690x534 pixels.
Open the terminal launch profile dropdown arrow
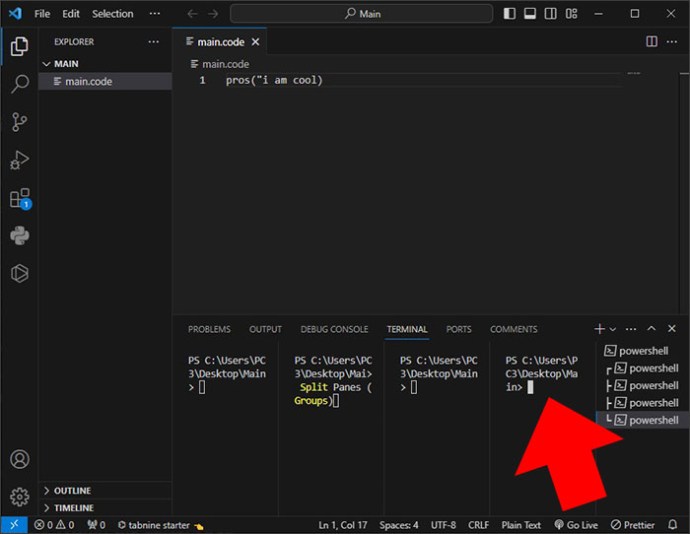[613, 329]
